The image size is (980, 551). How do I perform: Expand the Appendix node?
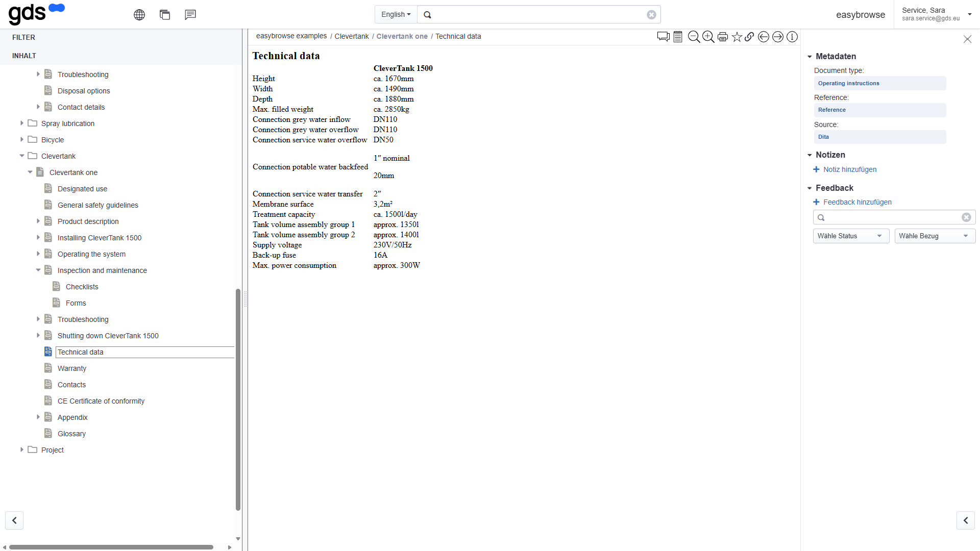click(38, 417)
